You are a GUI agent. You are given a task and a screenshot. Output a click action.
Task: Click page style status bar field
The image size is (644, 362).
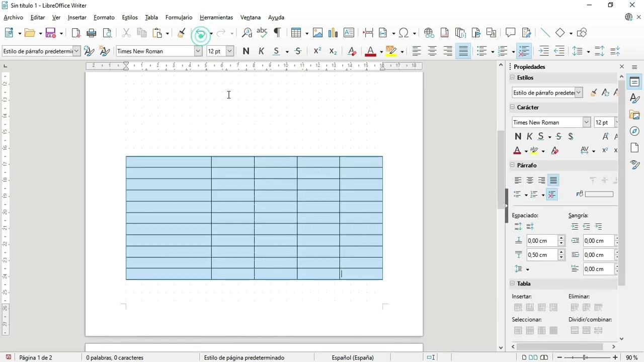[x=244, y=357]
